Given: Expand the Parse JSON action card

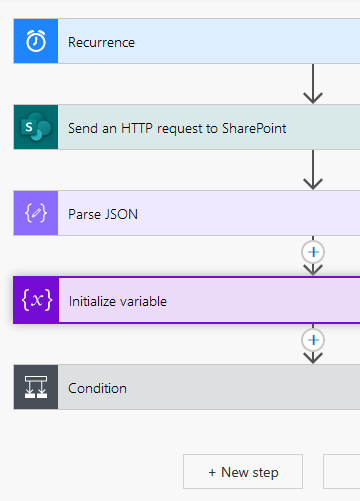Looking at the screenshot, I should point(209,213).
